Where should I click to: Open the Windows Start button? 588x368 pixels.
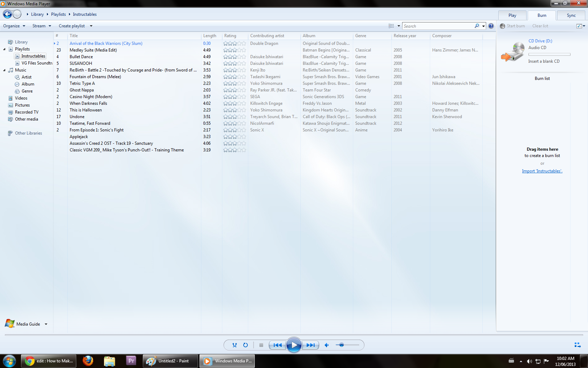click(x=9, y=361)
